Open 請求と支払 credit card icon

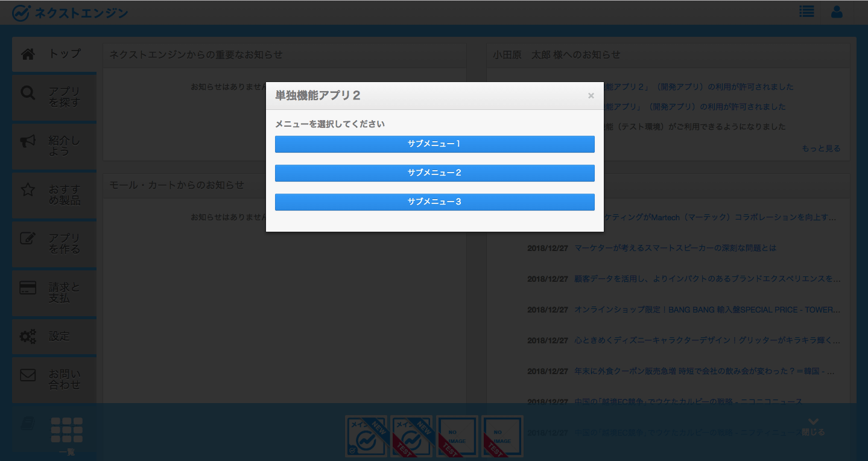(x=28, y=288)
